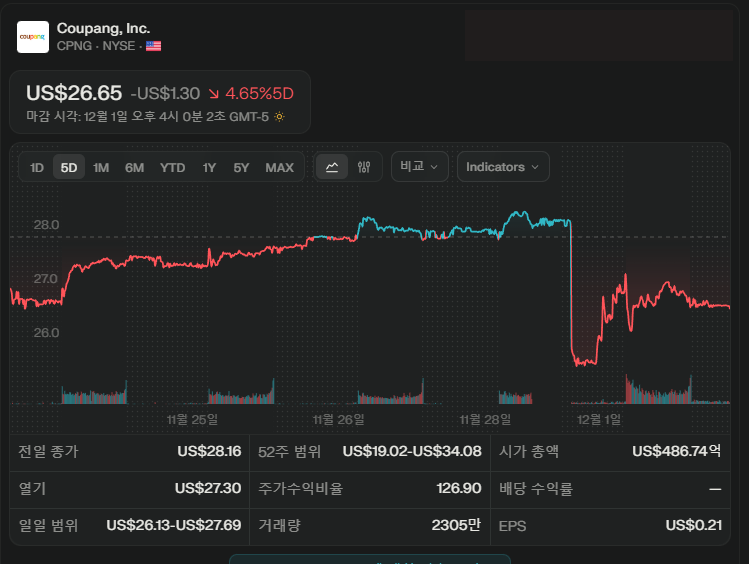
Task: Click the EPS label
Action: pos(513,526)
